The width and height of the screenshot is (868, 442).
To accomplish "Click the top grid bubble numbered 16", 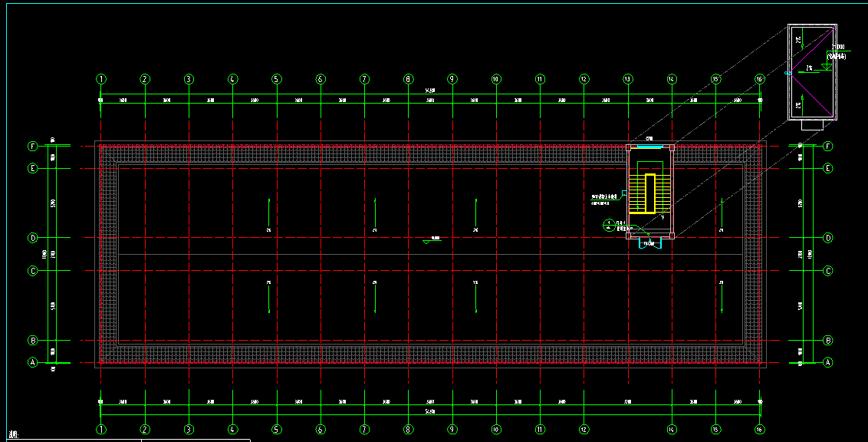I will [759, 79].
